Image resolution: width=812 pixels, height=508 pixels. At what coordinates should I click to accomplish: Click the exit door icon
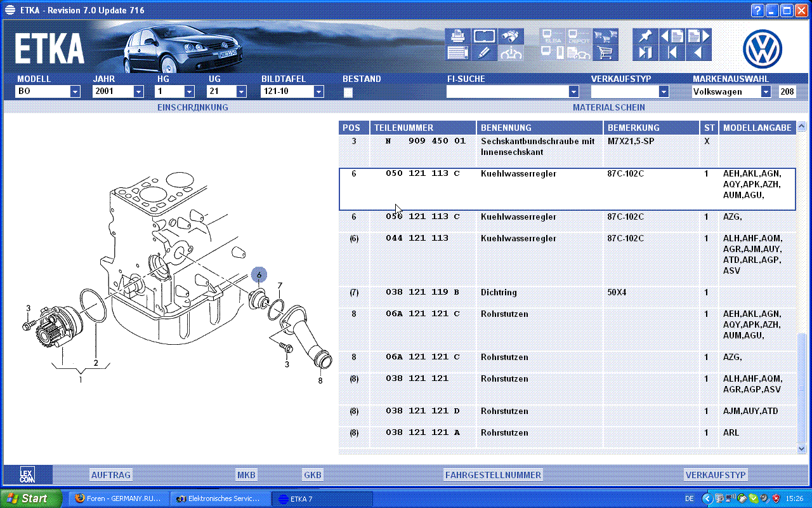point(645,53)
